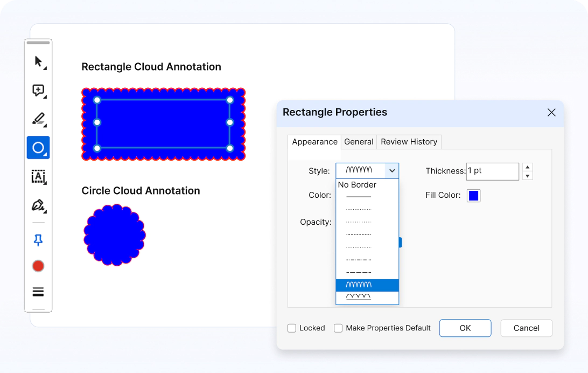Click the Cancel button
This screenshot has width=588, height=373.
pos(526,328)
